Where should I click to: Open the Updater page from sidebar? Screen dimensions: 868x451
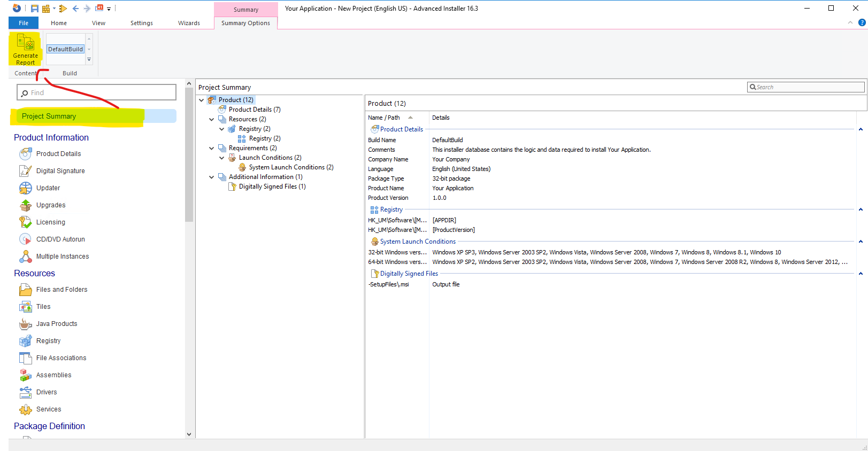coord(48,188)
